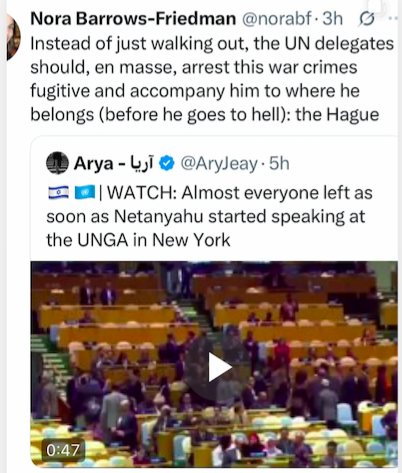Open the more options ellipsis on Nora's tweet

click(x=394, y=18)
